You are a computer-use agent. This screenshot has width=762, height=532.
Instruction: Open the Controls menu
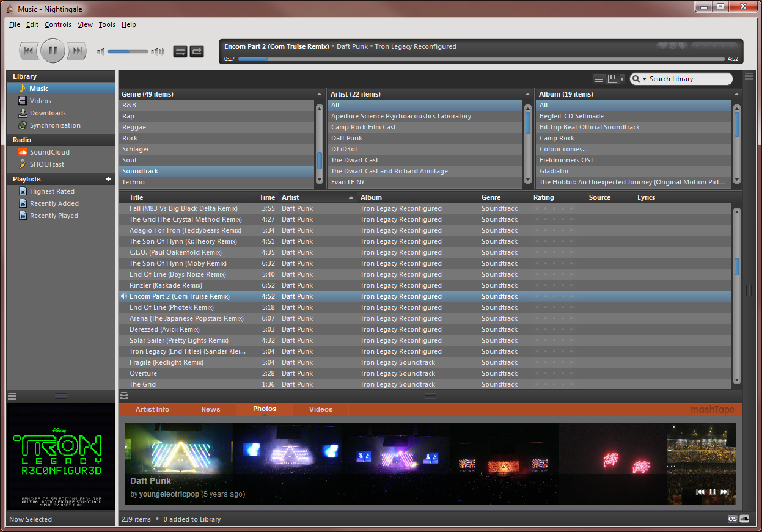(x=58, y=24)
